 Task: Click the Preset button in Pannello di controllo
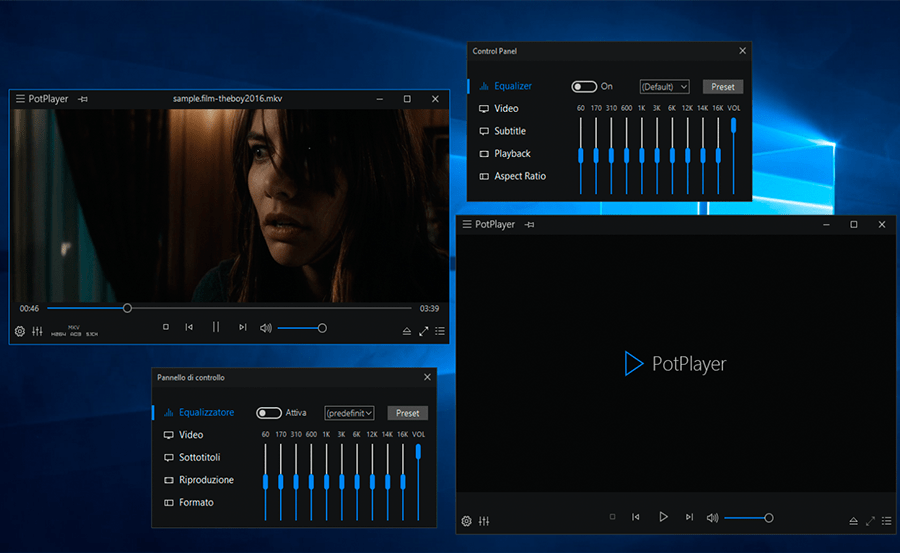point(407,413)
